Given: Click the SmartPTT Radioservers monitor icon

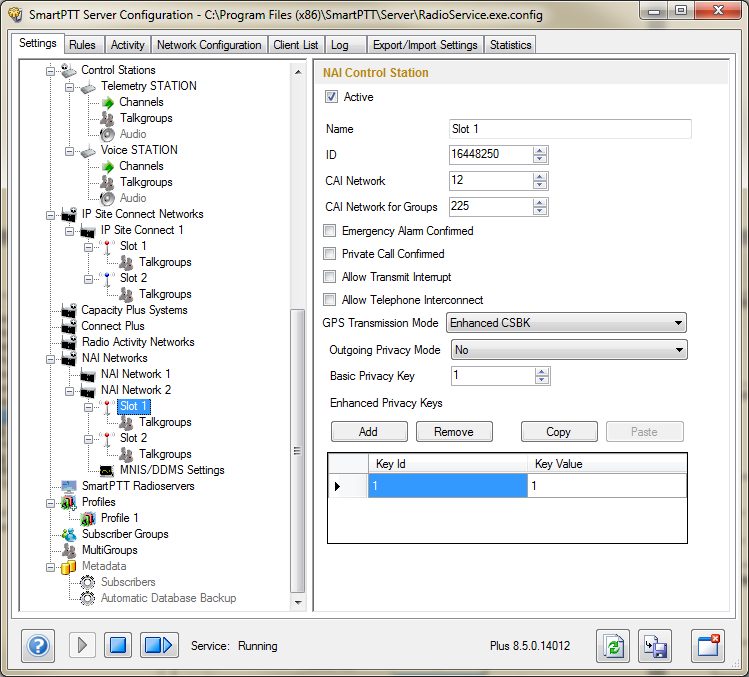Looking at the screenshot, I should click(x=69, y=486).
